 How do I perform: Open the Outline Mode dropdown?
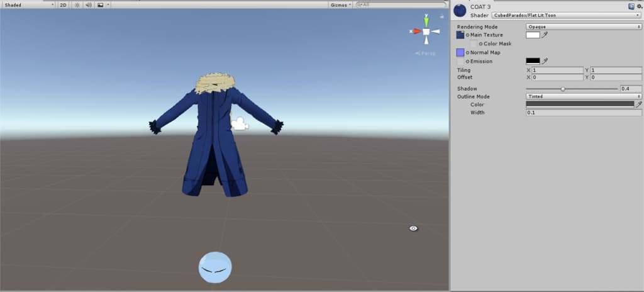(584, 97)
